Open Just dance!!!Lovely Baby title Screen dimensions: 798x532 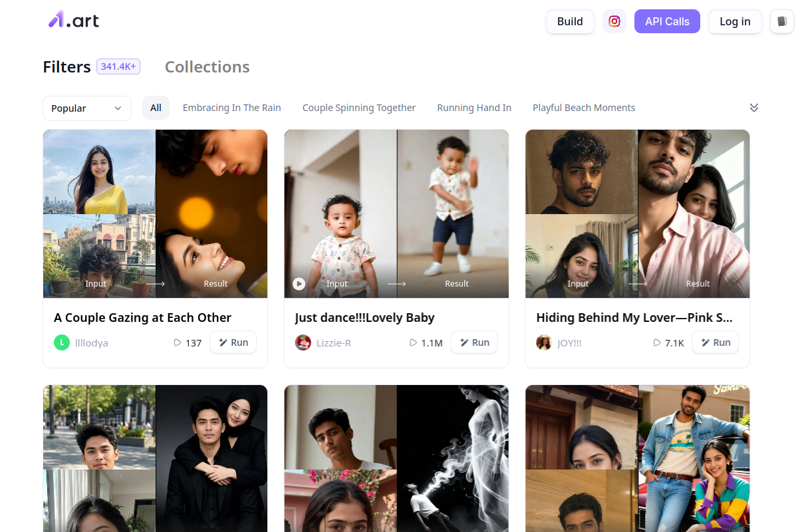(x=365, y=318)
